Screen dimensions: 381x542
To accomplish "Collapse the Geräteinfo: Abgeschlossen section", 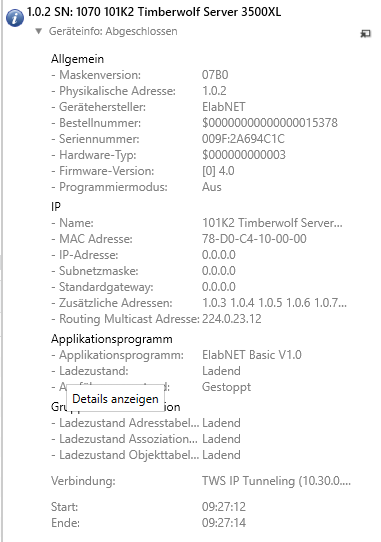I will pyautogui.click(x=38, y=31).
